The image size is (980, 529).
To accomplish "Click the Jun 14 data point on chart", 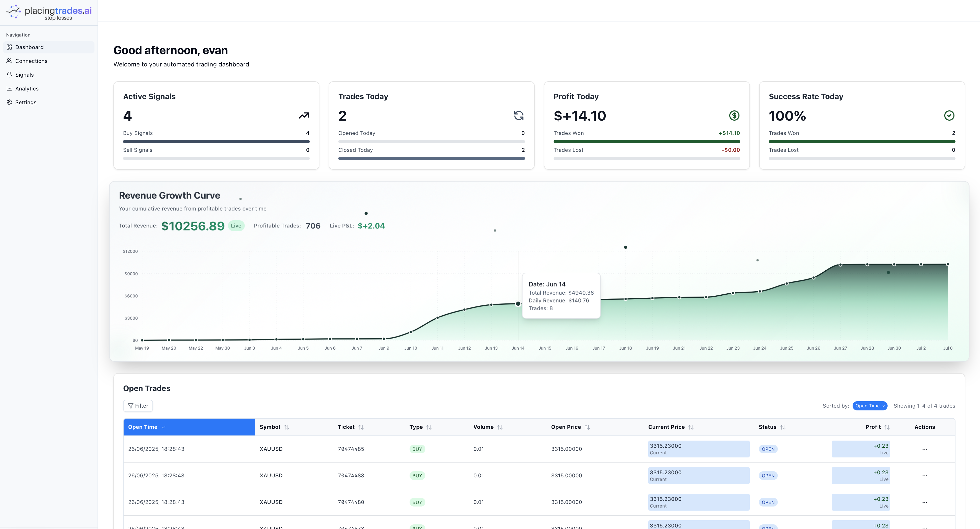I will click(x=518, y=304).
